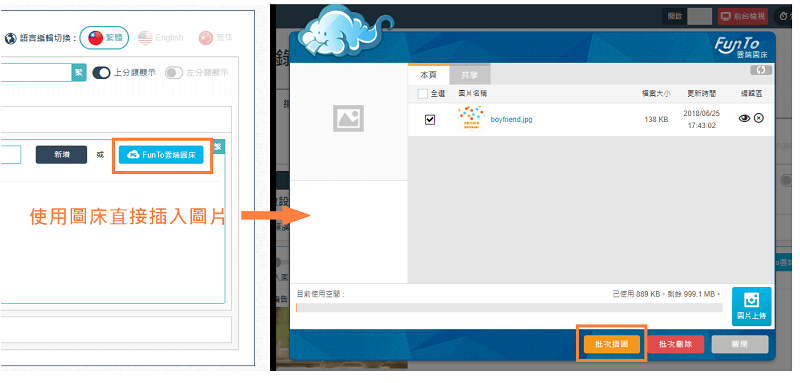Viewport: 800px width, 383px height.
Task: Click the 批次刪除 button
Action: (676, 344)
